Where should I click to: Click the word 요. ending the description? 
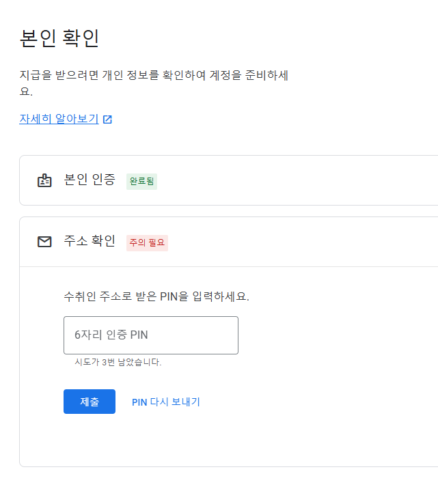pos(26,92)
